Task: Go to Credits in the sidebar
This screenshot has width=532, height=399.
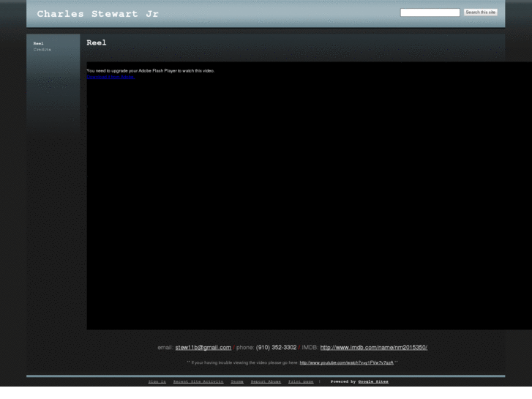Action: 42,49
